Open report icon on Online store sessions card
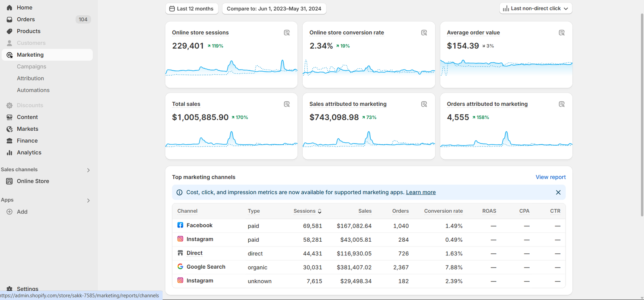The height and width of the screenshot is (300, 644). [287, 33]
